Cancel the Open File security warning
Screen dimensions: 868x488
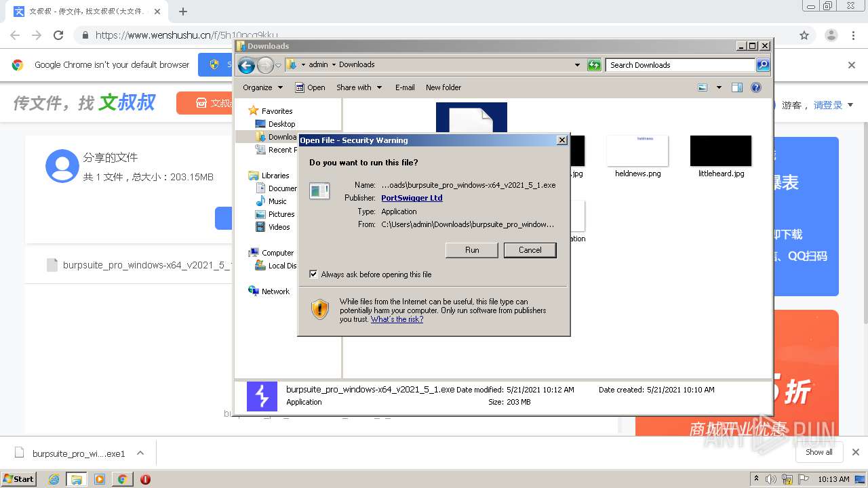pyautogui.click(x=530, y=250)
